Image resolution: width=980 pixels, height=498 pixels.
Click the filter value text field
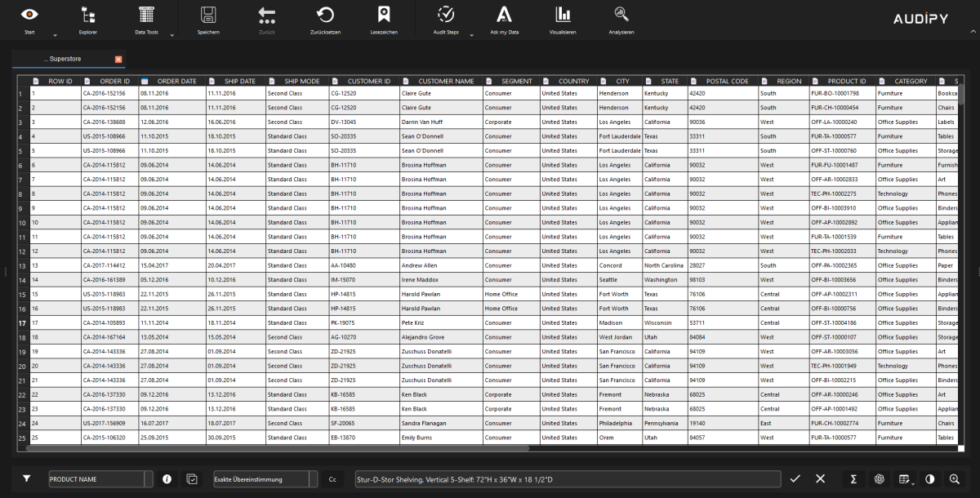click(563, 479)
